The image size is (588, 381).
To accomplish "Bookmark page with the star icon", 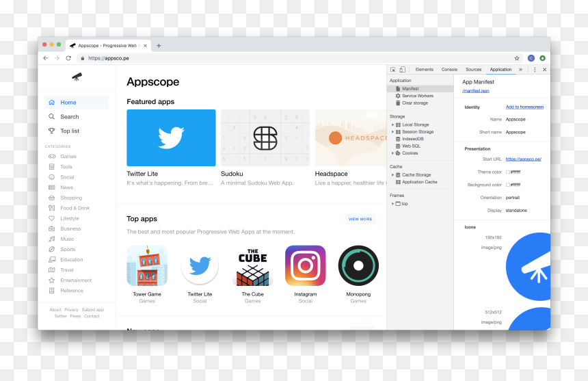I will pyautogui.click(x=517, y=58).
